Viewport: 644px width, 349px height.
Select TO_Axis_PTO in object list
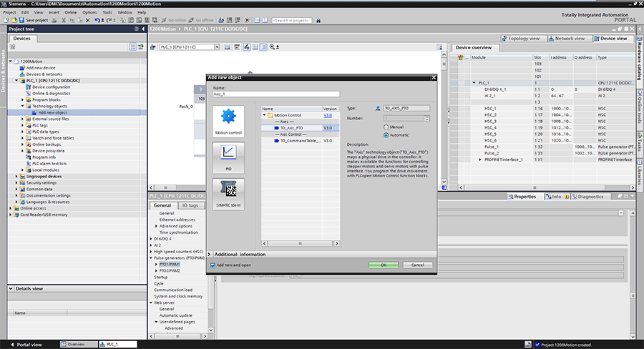pos(301,128)
